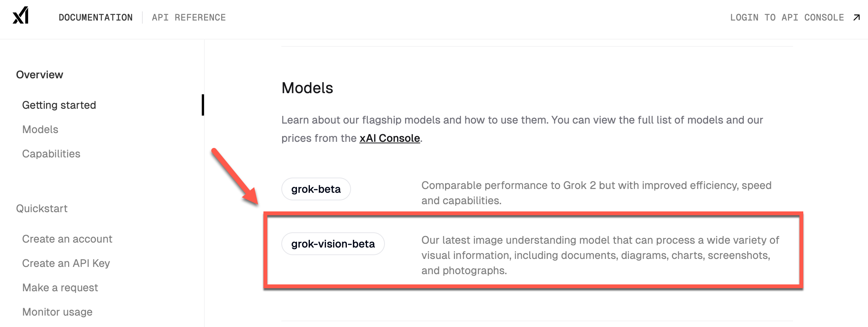Open Create an account page

(67, 239)
